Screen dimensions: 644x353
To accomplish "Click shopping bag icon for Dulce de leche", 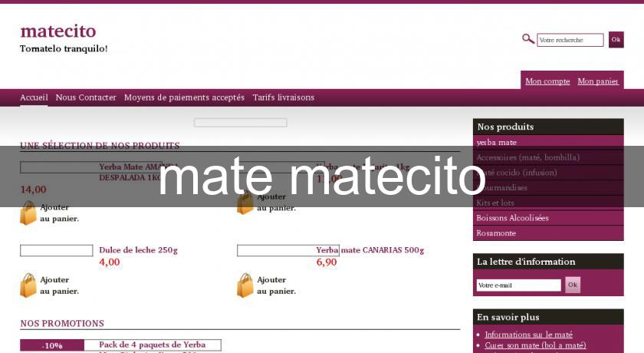I will point(28,285).
